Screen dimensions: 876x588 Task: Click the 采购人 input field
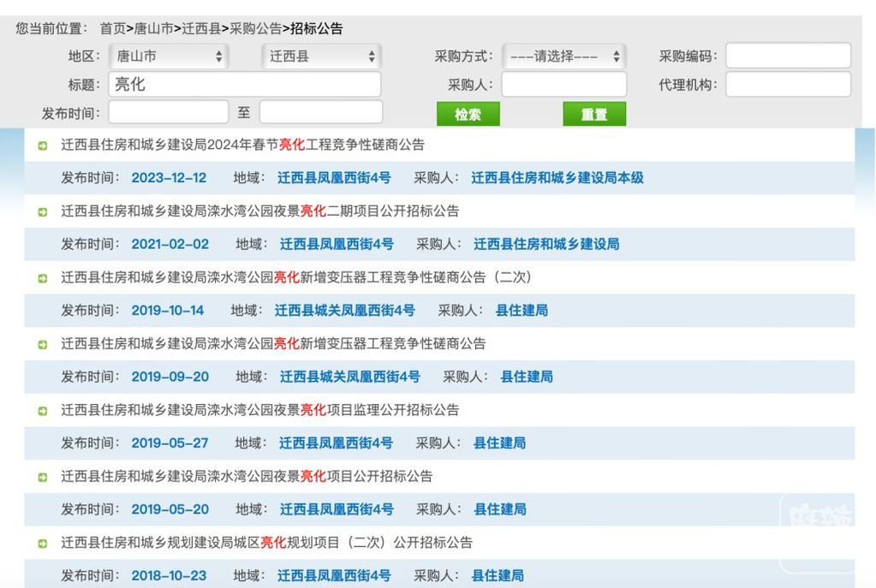point(563,84)
